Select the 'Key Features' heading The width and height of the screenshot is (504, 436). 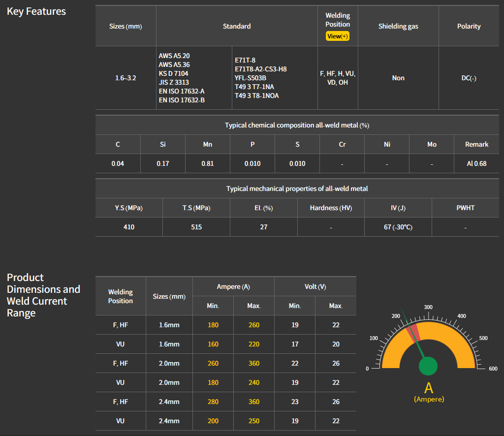(36, 11)
